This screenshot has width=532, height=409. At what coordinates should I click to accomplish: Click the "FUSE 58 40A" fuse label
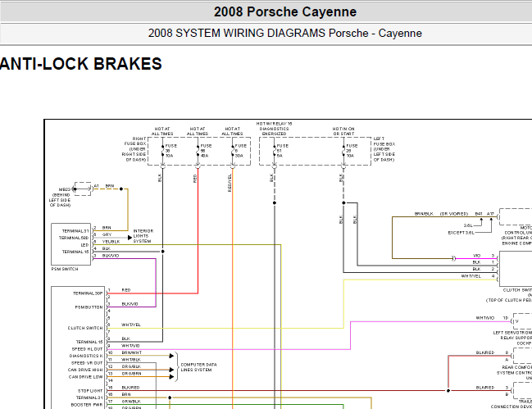206,151
